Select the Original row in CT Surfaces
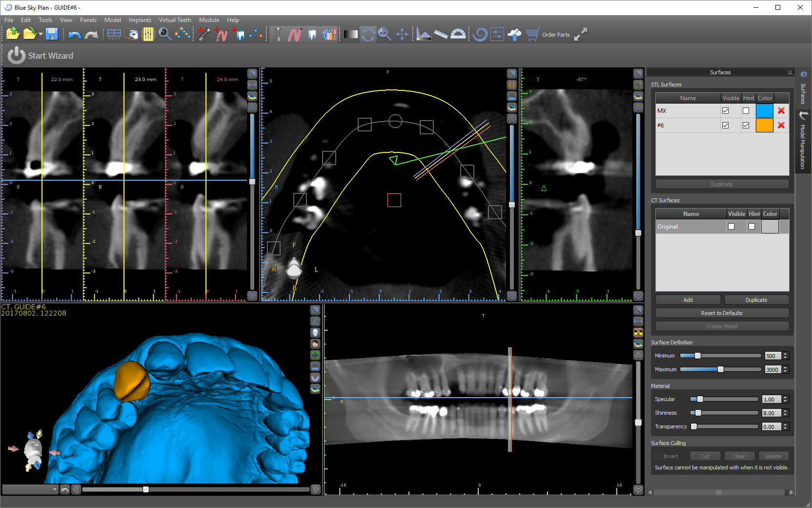812x508 pixels. (x=722, y=227)
